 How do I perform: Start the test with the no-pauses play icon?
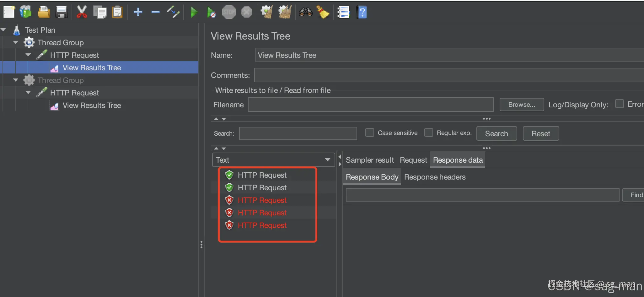[x=211, y=12]
